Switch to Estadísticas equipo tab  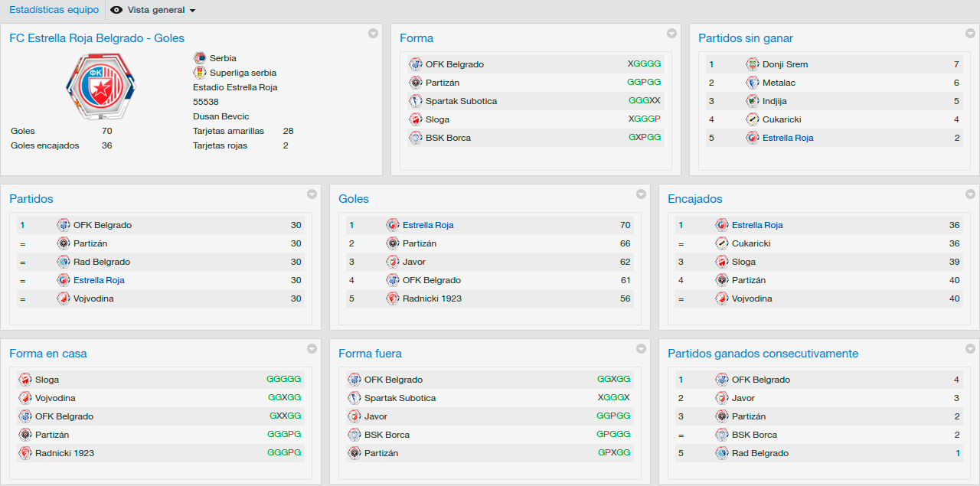[54, 10]
